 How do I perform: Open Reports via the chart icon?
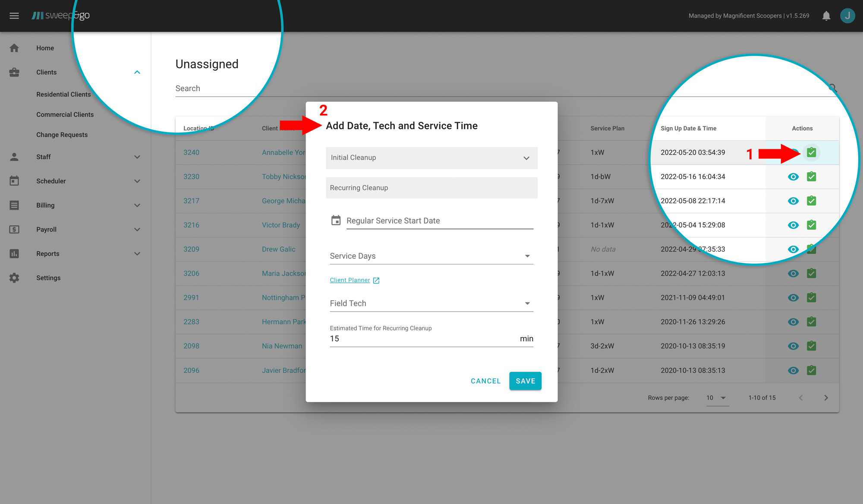pos(14,253)
